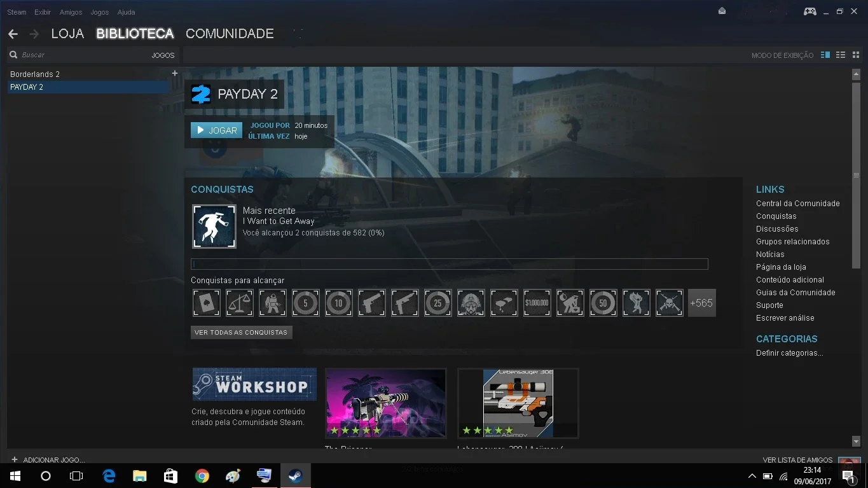868x488 pixels.
Task: Open the Conquistas link under LINKS
Action: click(x=776, y=216)
